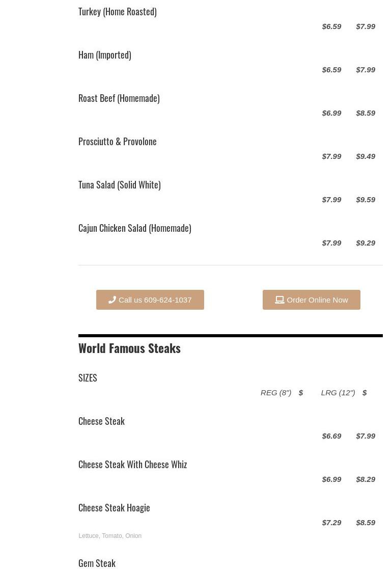Click Cheese Steak With Cheese Whiz
This screenshot has width=392, height=569.
click(132, 464)
